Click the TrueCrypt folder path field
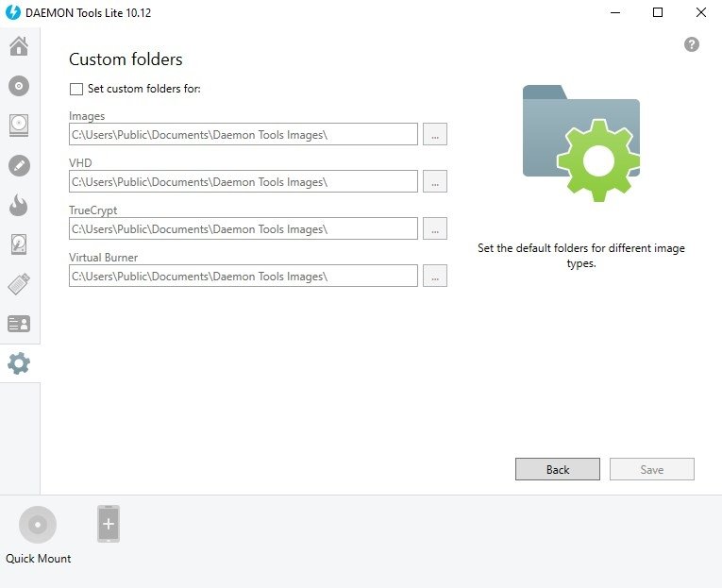Image resolution: width=722 pixels, height=588 pixels. tap(243, 228)
